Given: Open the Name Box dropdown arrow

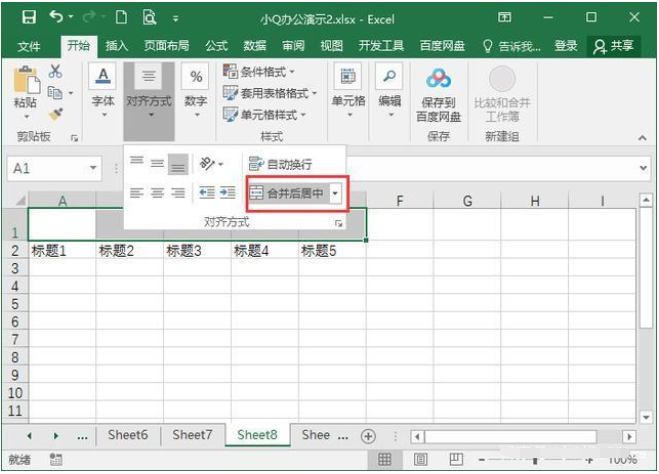Looking at the screenshot, I should [x=93, y=169].
